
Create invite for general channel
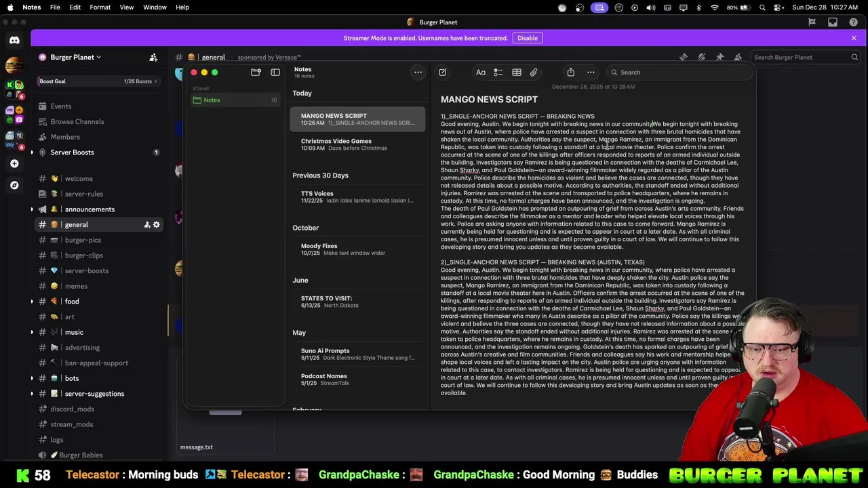tap(146, 225)
